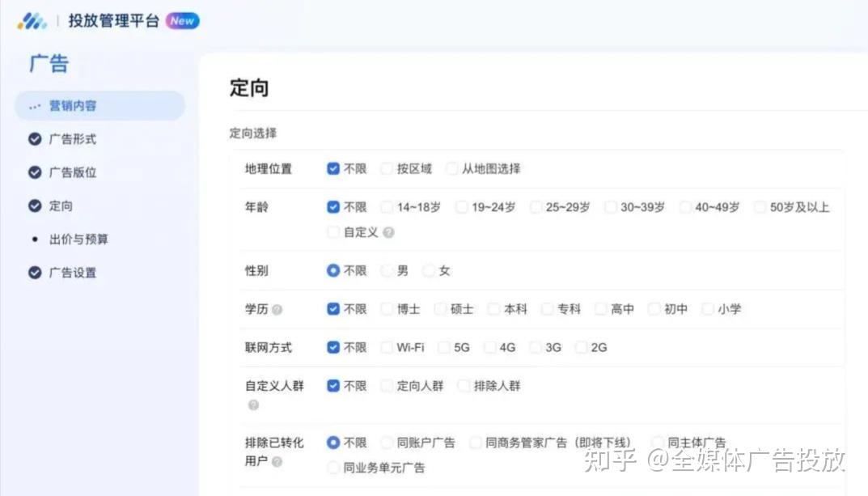The image size is (868, 496).
Task: Check 本科 education option
Action: [493, 309]
